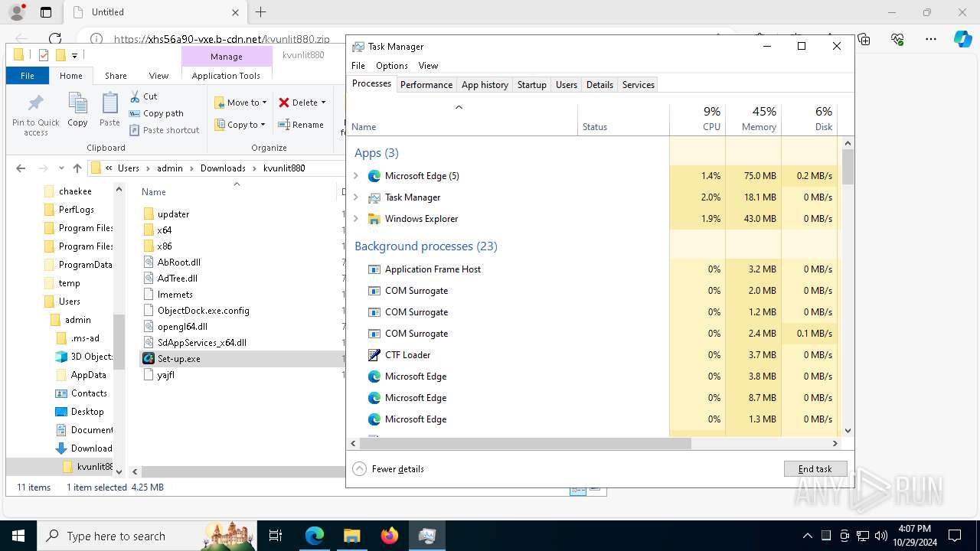980x551 pixels.
Task: Switch to Services tab
Action: (639, 85)
